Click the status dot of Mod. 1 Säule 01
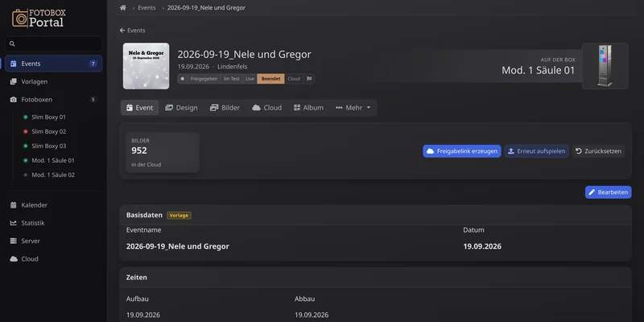The width and height of the screenshot is (644, 322). tap(26, 160)
